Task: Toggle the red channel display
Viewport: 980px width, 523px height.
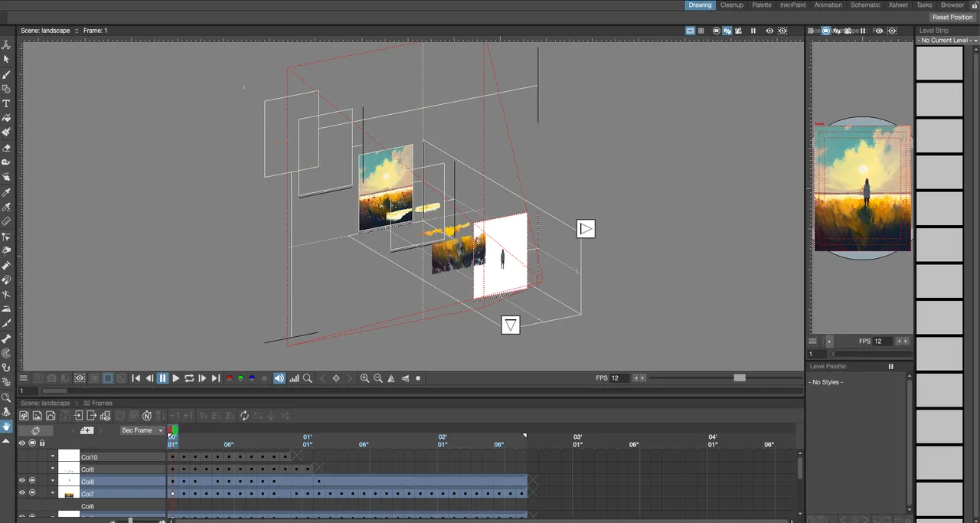Action: (229, 378)
